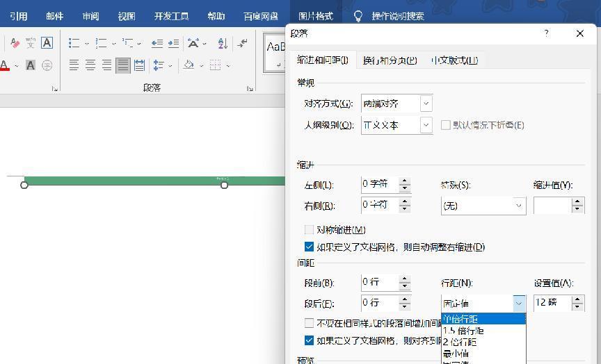Viewport: 601px width, 364px height.
Task: Select the green image in document
Action: point(155,181)
